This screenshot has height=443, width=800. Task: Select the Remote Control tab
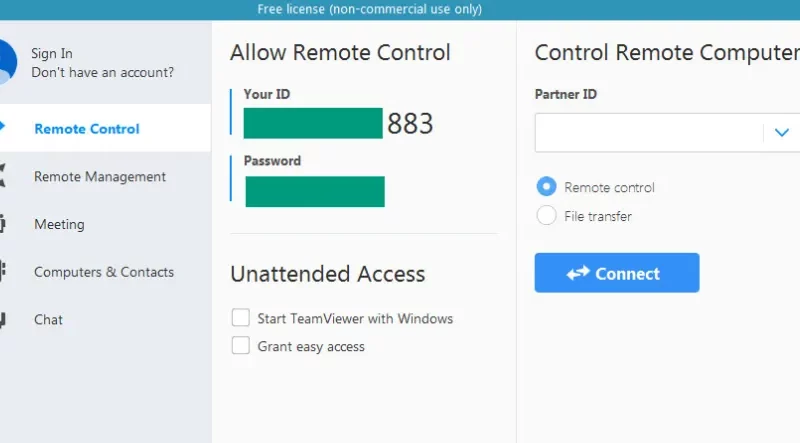click(105, 128)
